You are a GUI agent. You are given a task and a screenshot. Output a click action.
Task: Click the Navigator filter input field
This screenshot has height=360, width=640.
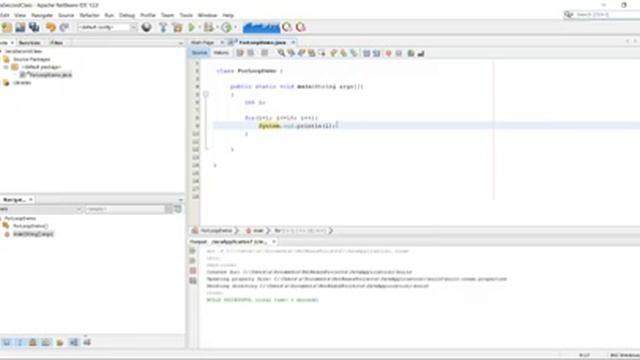click(x=125, y=209)
